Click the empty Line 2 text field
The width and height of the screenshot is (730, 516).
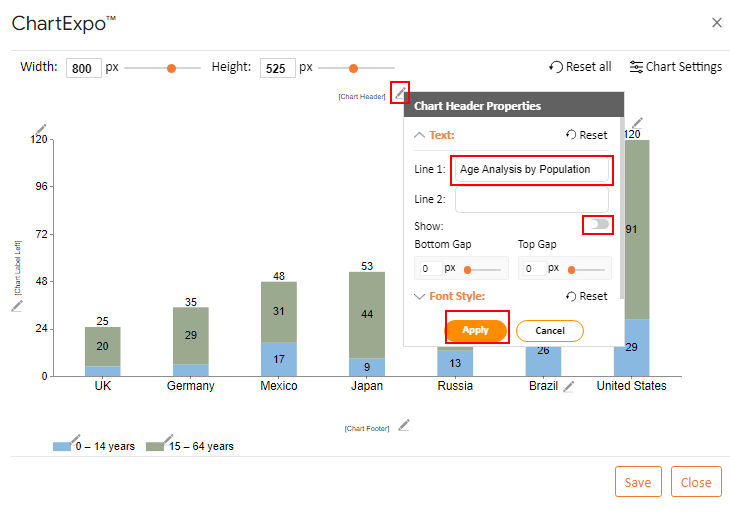click(x=532, y=199)
